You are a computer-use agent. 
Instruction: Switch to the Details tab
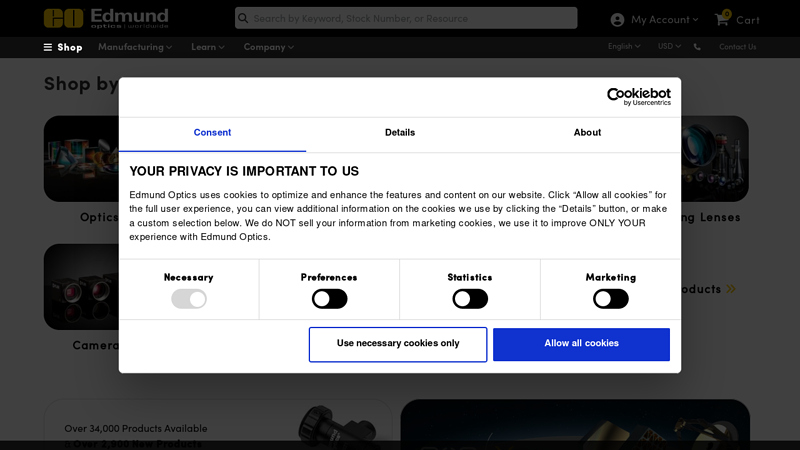400,132
